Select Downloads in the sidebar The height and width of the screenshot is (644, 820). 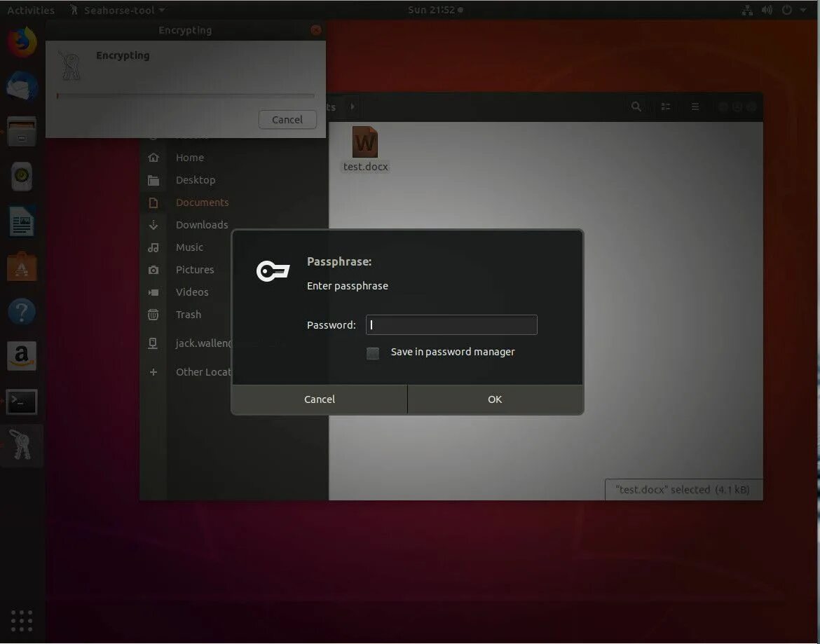tap(202, 224)
